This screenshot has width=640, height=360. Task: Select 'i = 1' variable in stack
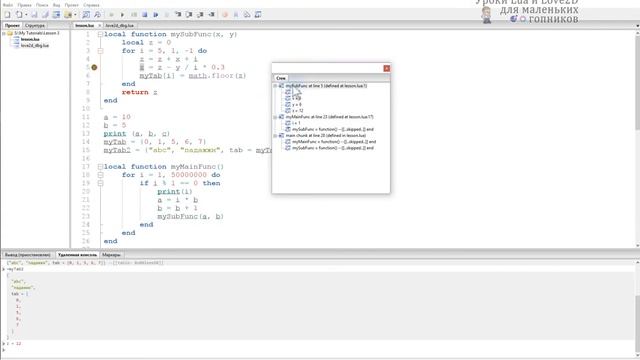tap(296, 123)
